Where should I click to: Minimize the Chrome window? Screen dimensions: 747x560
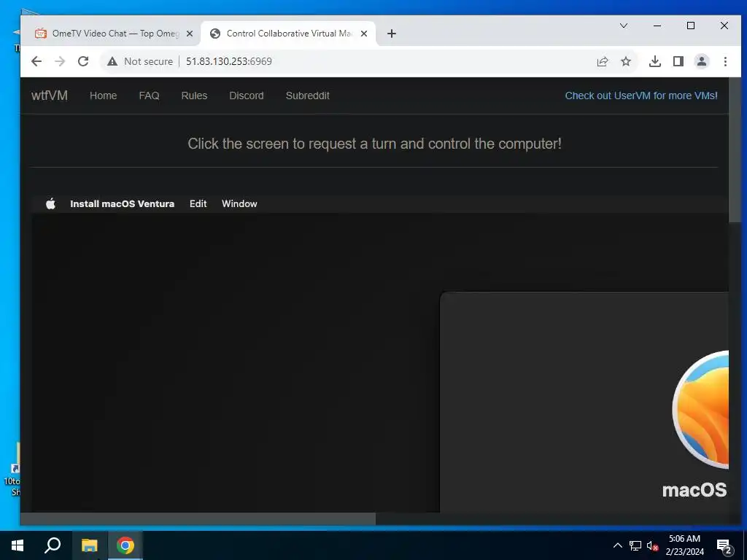click(657, 26)
